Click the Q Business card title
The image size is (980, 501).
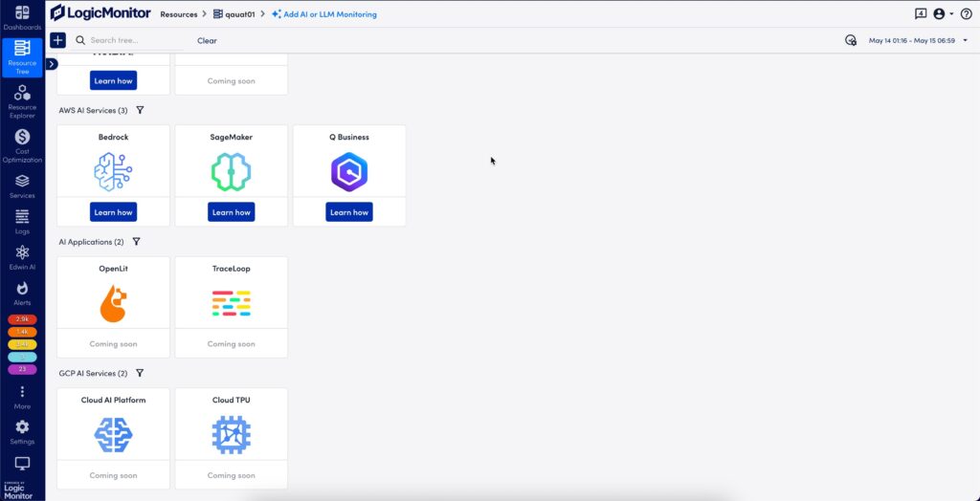pyautogui.click(x=349, y=137)
